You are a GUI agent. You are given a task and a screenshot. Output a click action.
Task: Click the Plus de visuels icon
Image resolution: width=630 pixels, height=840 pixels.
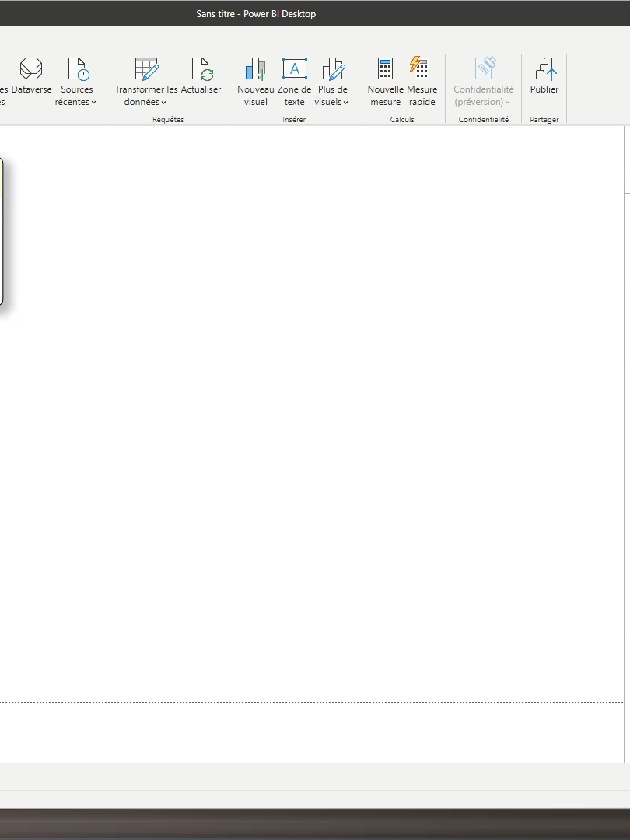333,69
